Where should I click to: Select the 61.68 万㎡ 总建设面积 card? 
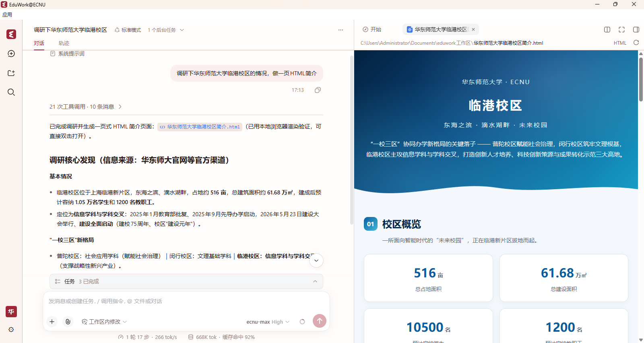point(564,278)
